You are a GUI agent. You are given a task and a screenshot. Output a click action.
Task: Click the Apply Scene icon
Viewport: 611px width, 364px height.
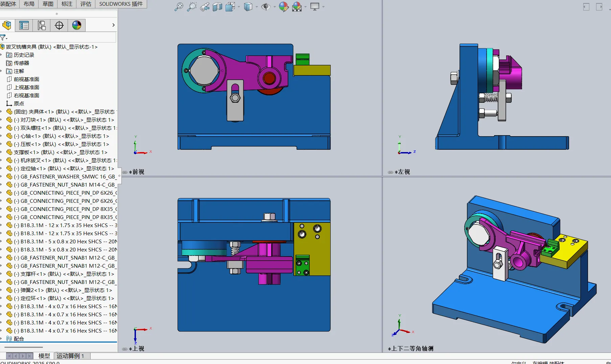click(x=297, y=6)
